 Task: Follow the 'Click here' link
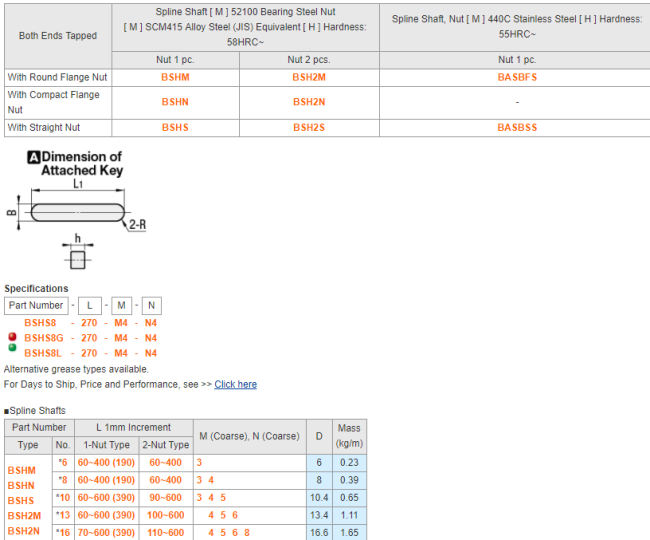(235, 384)
